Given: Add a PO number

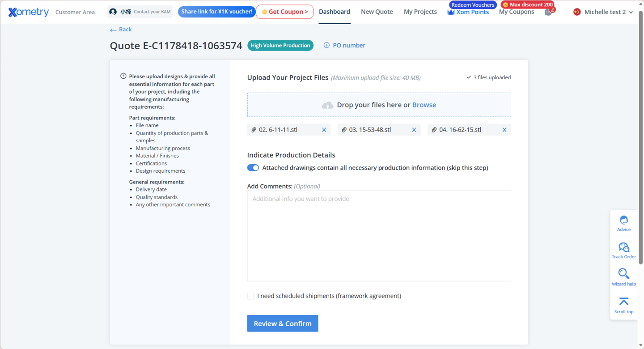Looking at the screenshot, I should tap(344, 45).
